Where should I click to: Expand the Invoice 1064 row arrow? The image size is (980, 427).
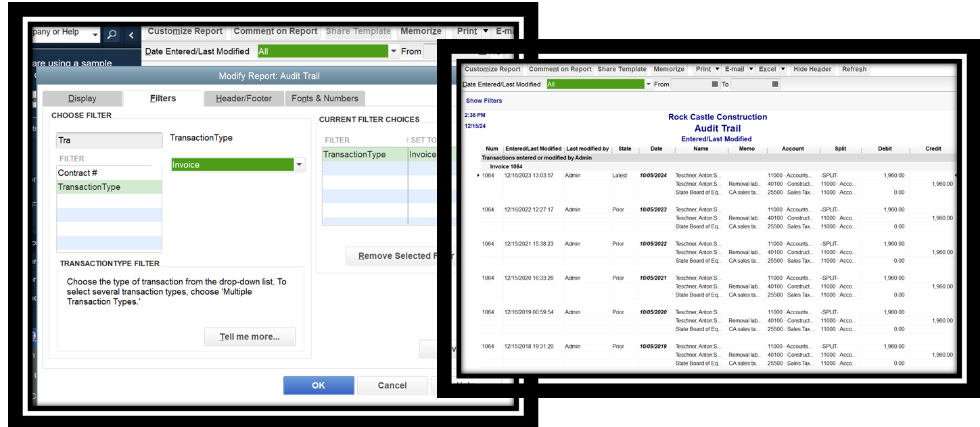click(x=478, y=175)
